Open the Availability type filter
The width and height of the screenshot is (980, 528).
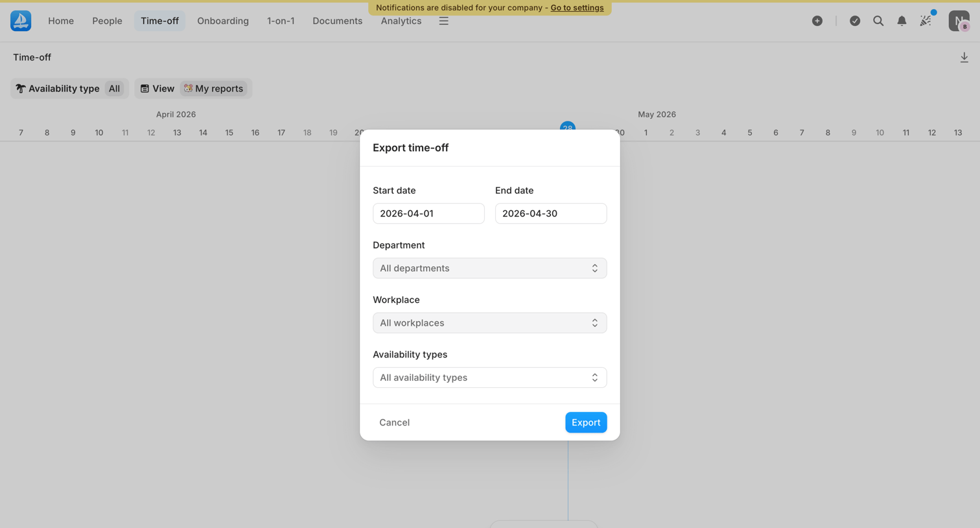(69, 88)
